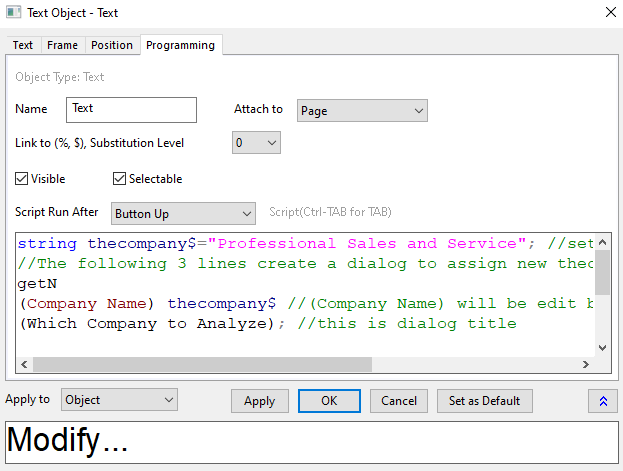This screenshot has height=471, width=623.
Task: Select the Programming tab
Action: click(181, 45)
